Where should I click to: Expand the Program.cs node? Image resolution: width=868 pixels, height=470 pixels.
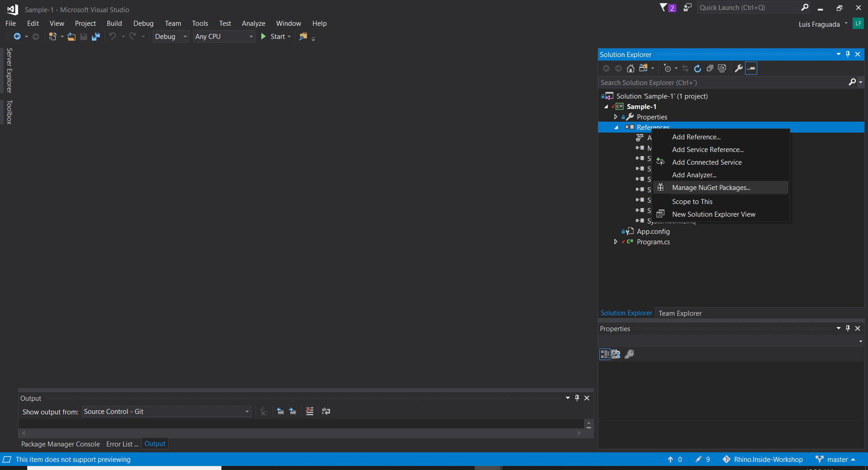point(616,242)
